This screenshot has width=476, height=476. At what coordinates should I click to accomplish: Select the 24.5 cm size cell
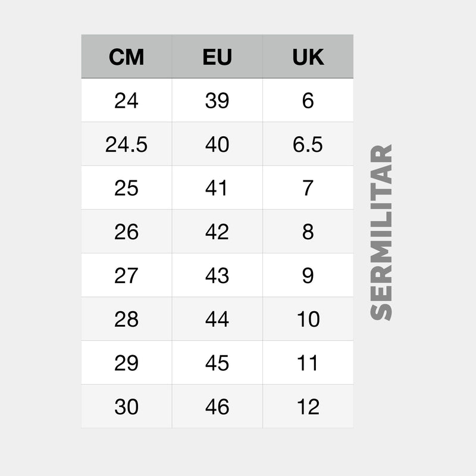pos(126,145)
